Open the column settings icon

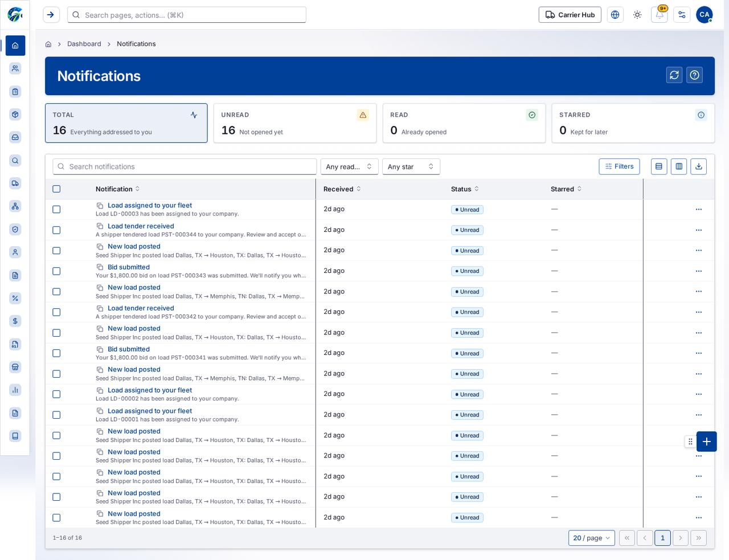point(679,166)
